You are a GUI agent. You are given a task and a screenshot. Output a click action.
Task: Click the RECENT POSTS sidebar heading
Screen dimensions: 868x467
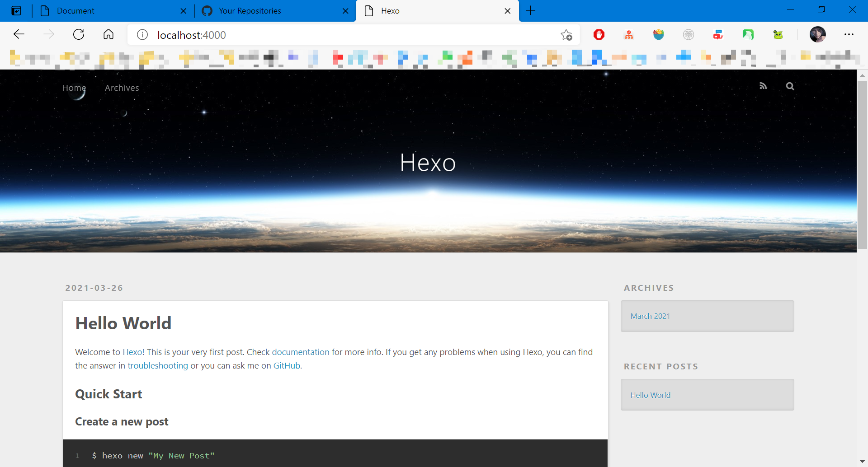pyautogui.click(x=661, y=366)
